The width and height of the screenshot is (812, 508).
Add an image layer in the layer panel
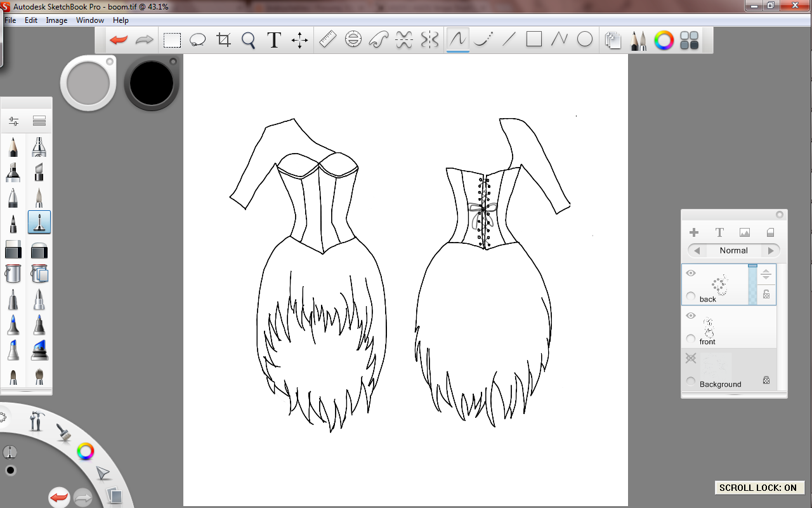745,232
